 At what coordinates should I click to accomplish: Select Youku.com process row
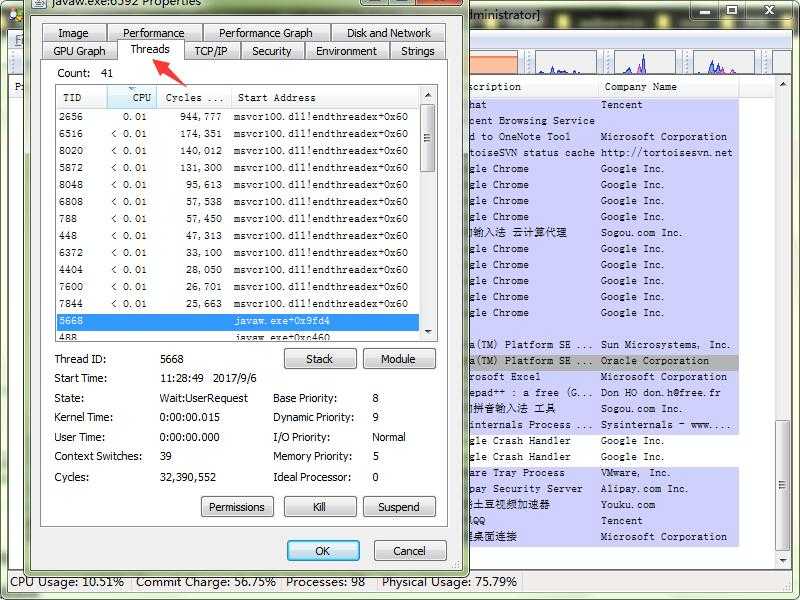(604, 505)
